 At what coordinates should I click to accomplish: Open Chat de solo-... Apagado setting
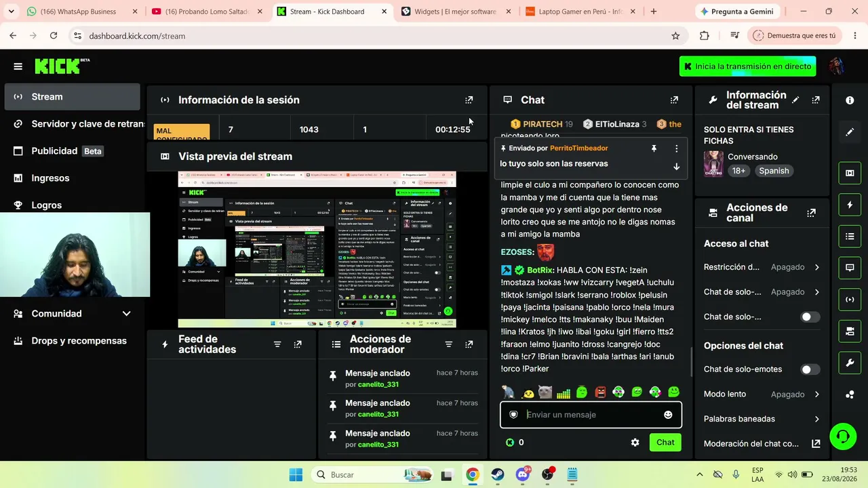click(762, 292)
